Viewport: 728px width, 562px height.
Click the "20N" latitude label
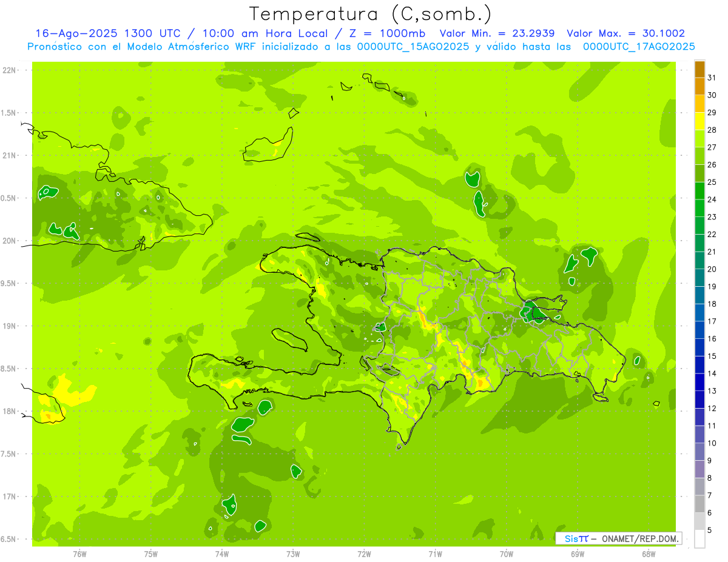click(10, 241)
